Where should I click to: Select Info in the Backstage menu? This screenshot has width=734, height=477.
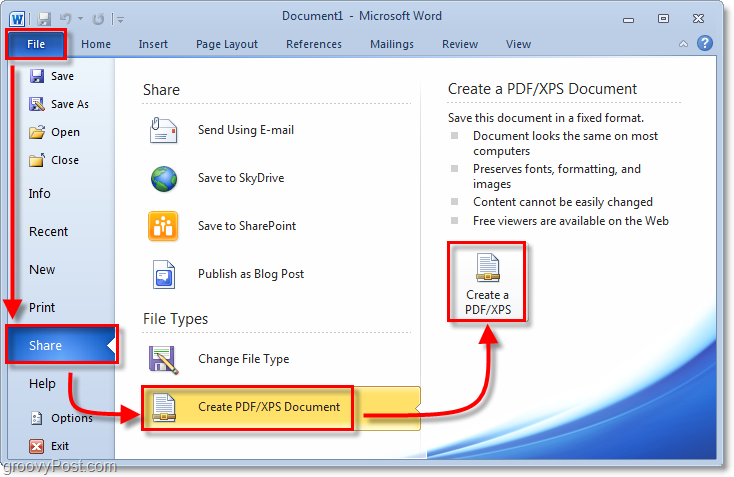point(39,194)
